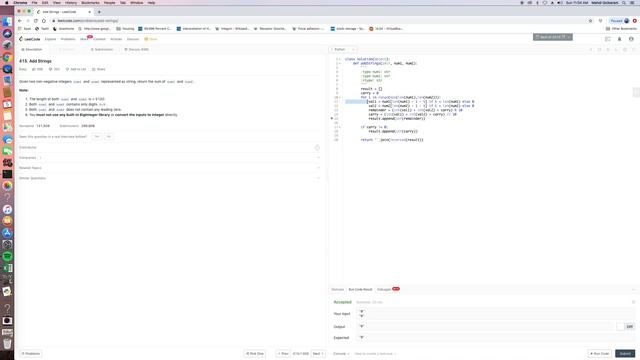Viewport: 640px width, 360px height.
Task: Open the Apple menu
Action: pos(7,3)
